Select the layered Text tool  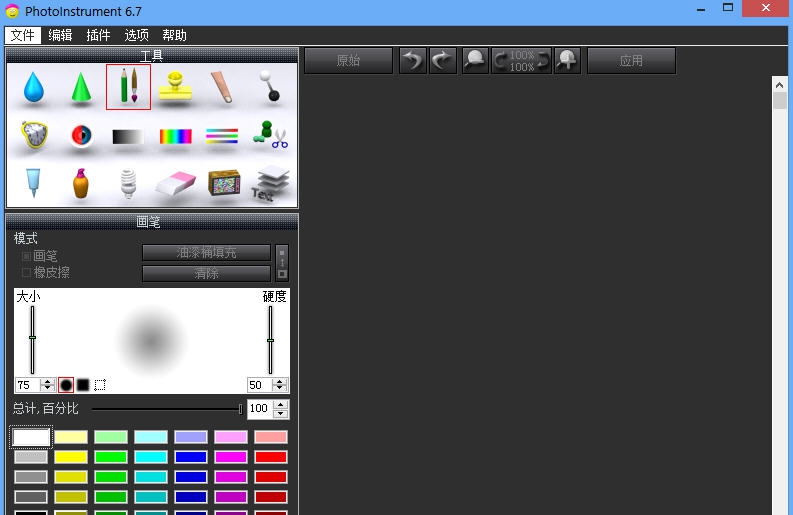pyautogui.click(x=271, y=184)
